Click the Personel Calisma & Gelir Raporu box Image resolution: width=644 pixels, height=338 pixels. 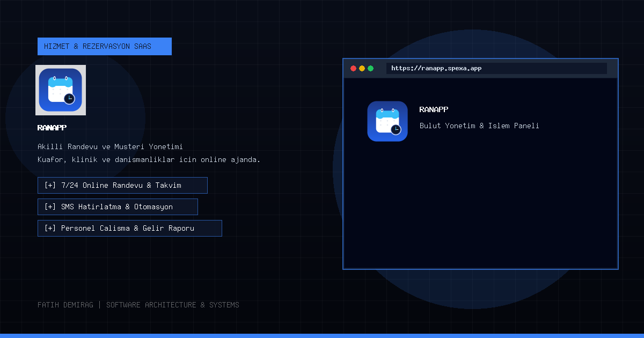130,228
